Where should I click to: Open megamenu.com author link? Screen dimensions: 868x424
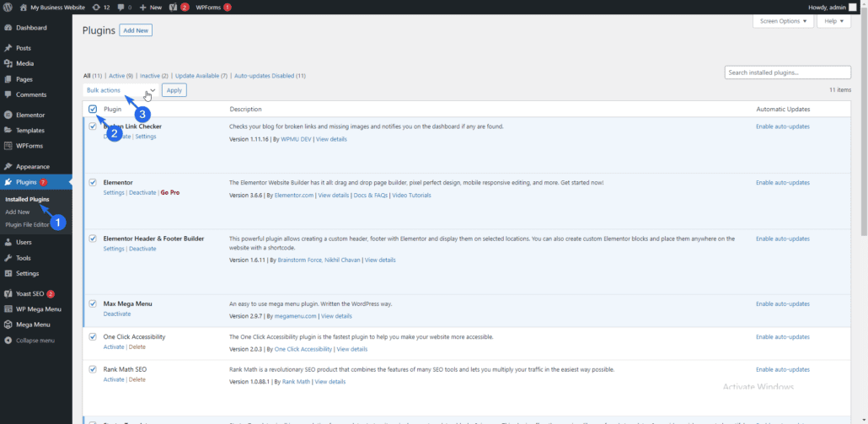[x=295, y=316]
